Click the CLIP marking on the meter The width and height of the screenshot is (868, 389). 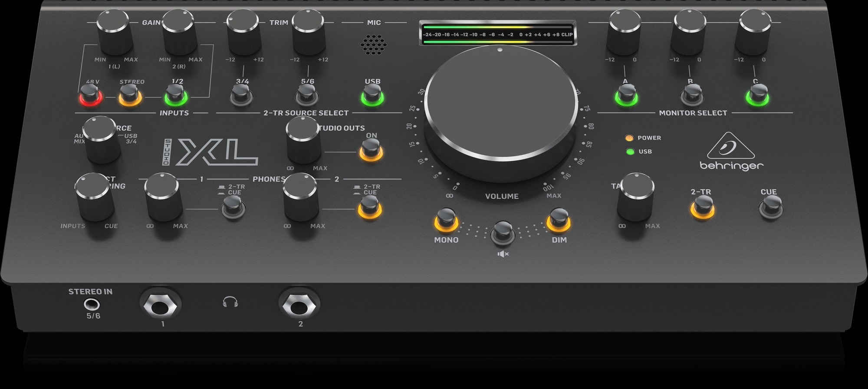[567, 35]
